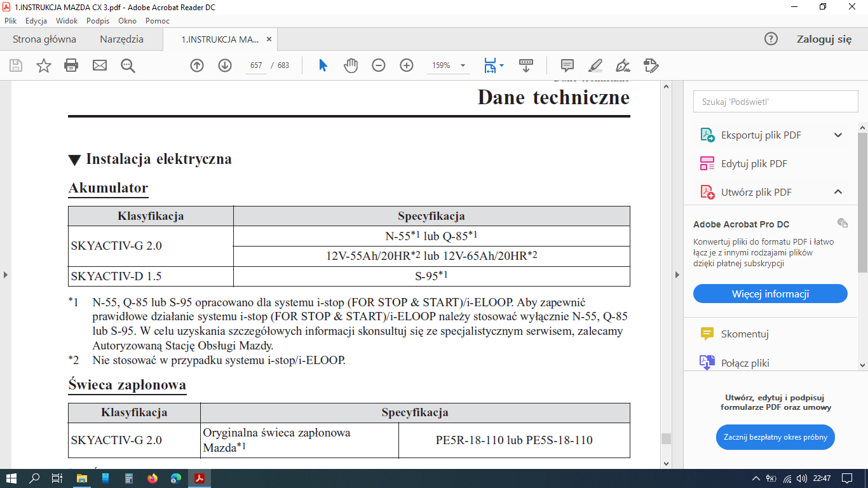Go to next page arrow

[x=225, y=65]
